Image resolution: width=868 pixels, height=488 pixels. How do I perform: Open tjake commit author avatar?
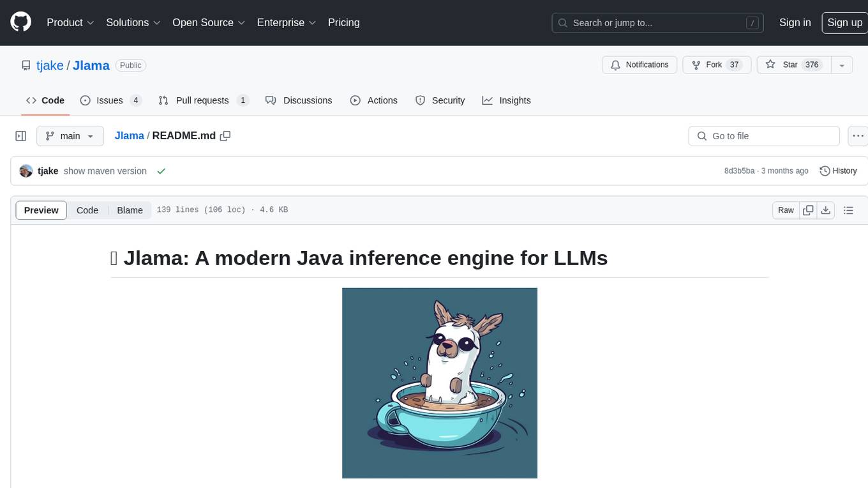click(26, 171)
